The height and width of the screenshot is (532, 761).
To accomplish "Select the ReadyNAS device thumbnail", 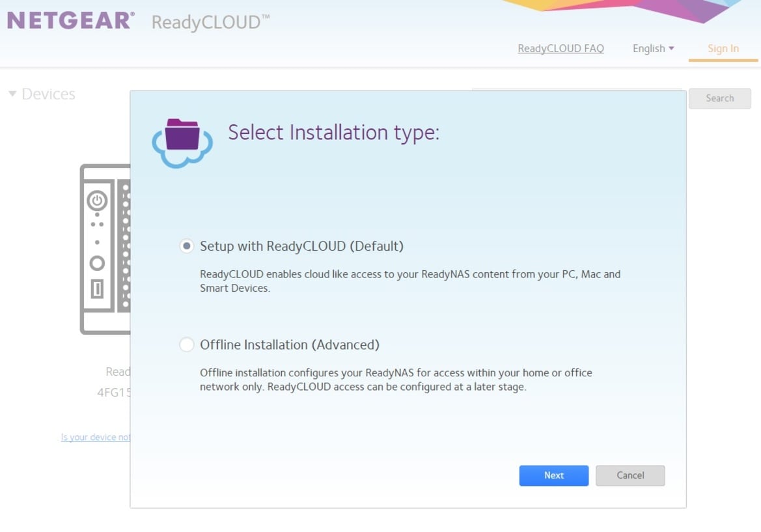I will pyautogui.click(x=105, y=249).
